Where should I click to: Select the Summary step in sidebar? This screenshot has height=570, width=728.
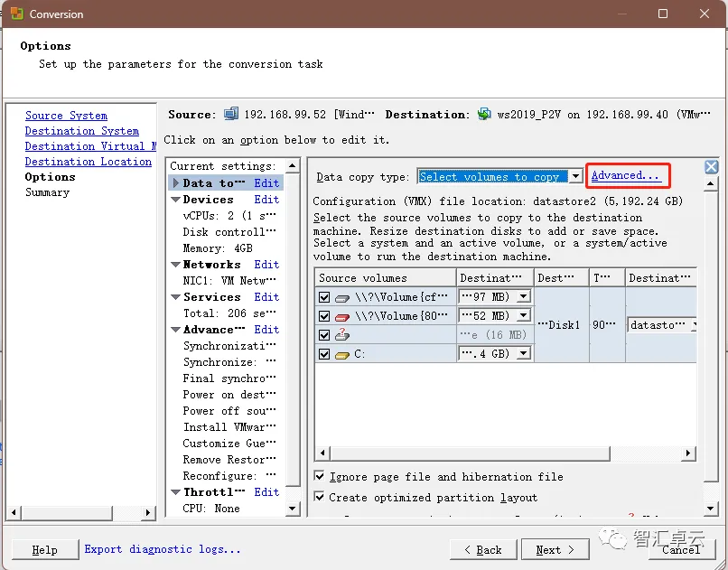(47, 192)
